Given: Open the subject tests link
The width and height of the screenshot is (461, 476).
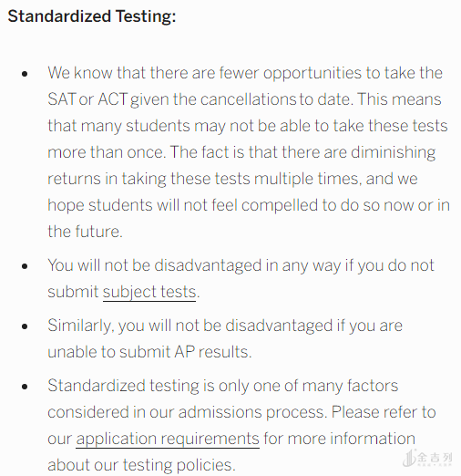Looking at the screenshot, I should point(149,292).
